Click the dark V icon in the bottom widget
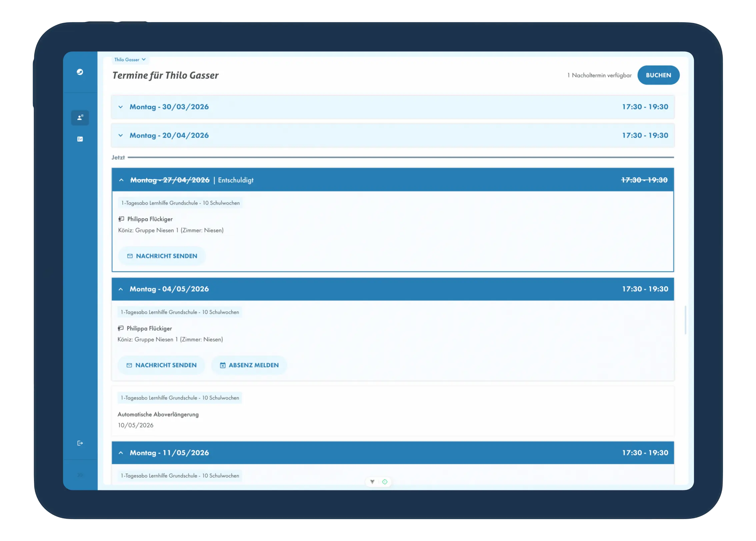The width and height of the screenshot is (756, 541). coord(372,482)
